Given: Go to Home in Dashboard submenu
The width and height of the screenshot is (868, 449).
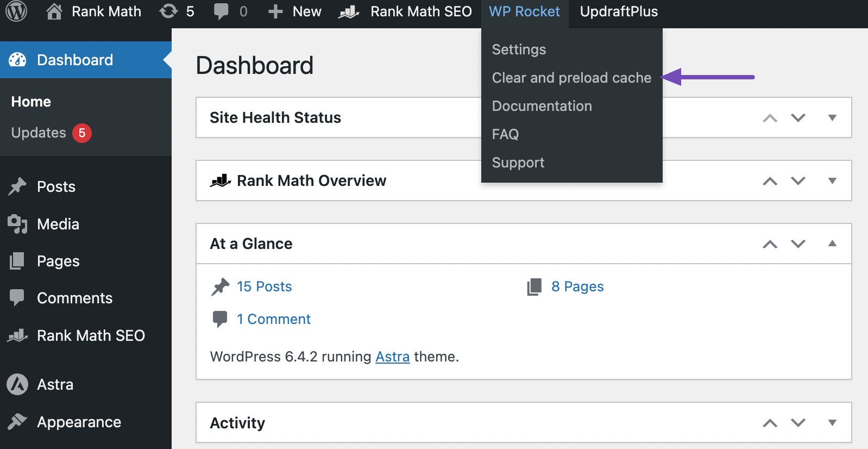Looking at the screenshot, I should pyautogui.click(x=31, y=102).
